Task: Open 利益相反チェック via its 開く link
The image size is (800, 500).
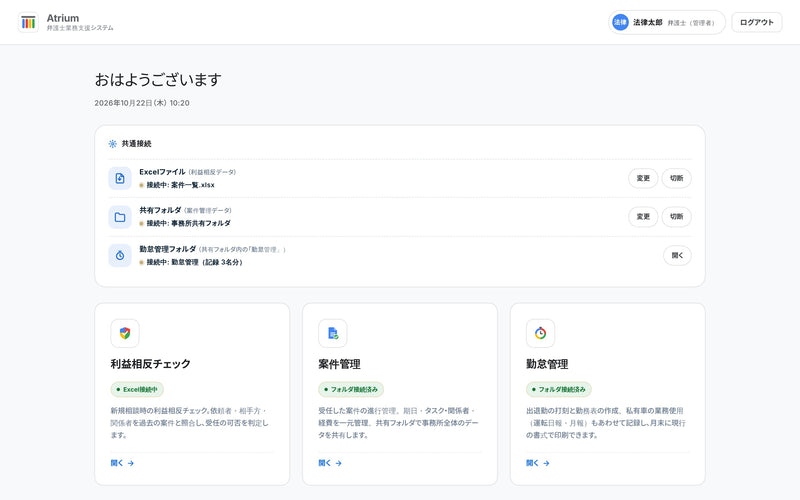Action: [122, 463]
